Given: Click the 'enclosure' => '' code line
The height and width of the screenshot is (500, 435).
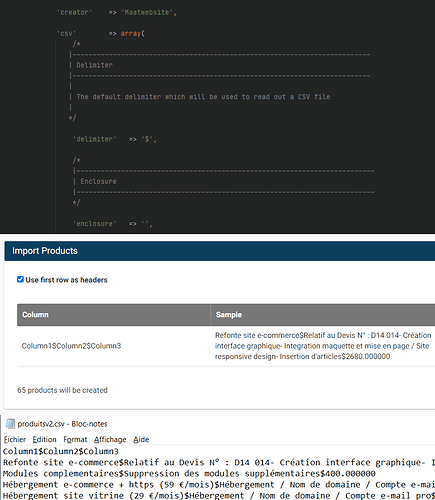Looking at the screenshot, I should pyautogui.click(x=113, y=224).
